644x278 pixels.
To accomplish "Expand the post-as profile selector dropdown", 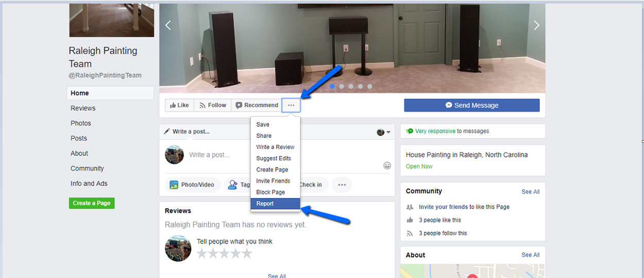I will [383, 132].
